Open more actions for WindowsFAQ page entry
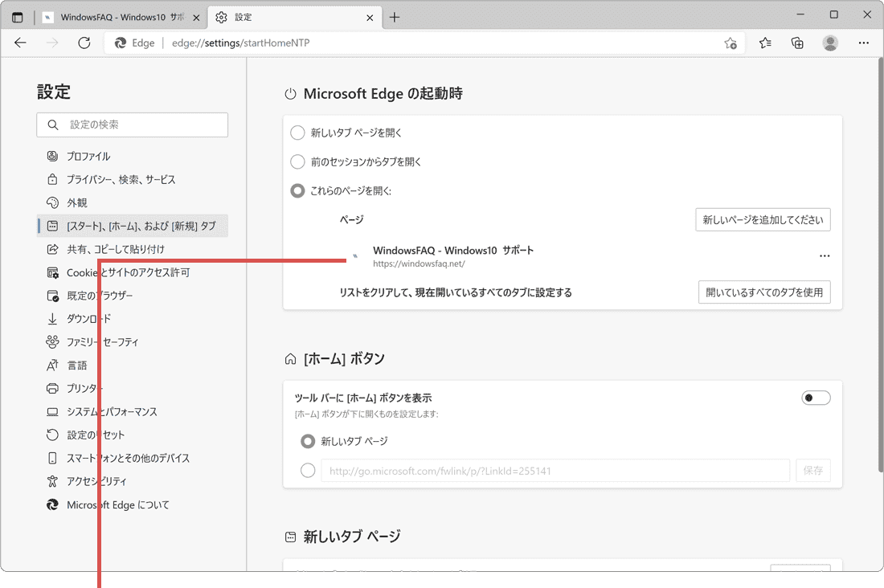Viewport: 884px width, 588px height. (x=825, y=256)
